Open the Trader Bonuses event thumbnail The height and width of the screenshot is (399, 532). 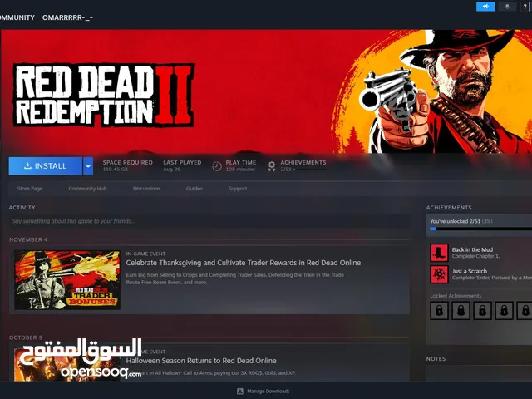tap(67, 280)
